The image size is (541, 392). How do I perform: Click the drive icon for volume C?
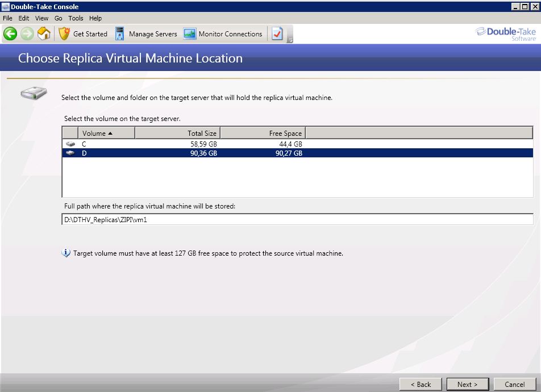[70, 144]
